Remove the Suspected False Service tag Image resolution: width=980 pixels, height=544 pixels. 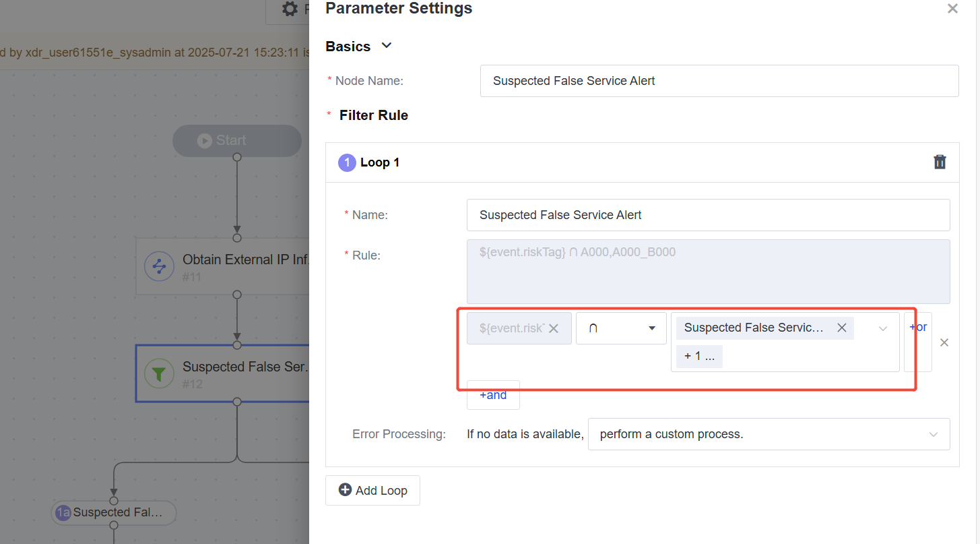[x=842, y=328]
